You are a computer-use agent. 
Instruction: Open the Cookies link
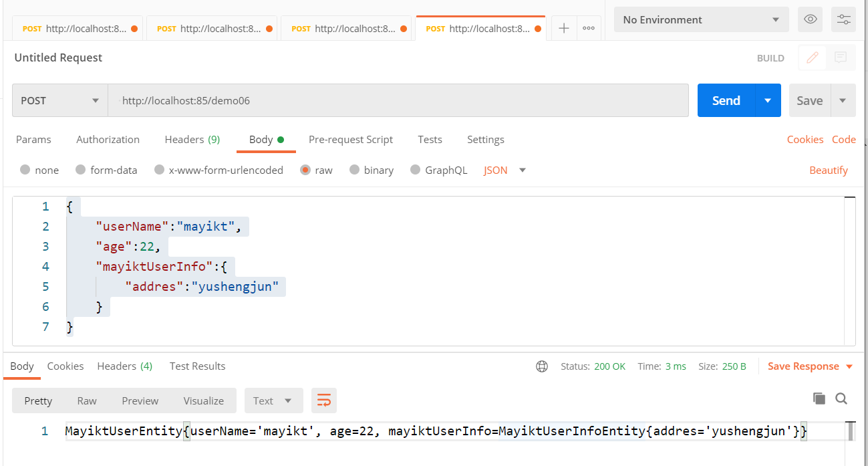[x=805, y=139]
